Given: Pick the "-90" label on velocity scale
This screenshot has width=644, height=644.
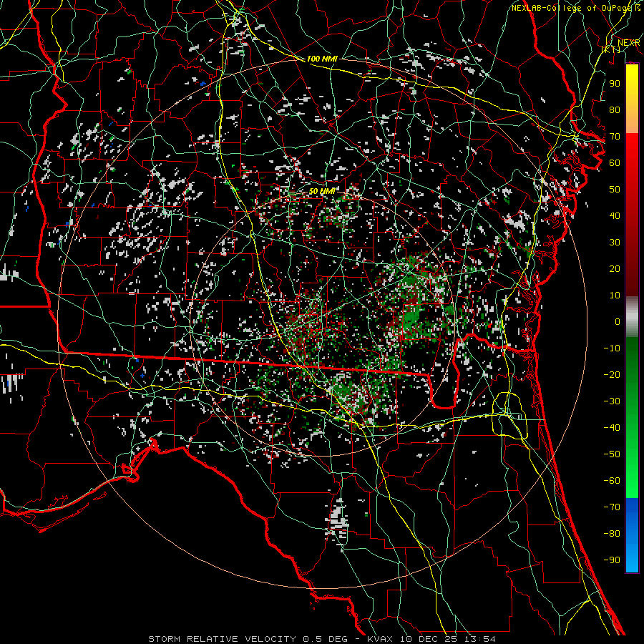Looking at the screenshot, I should [612, 560].
